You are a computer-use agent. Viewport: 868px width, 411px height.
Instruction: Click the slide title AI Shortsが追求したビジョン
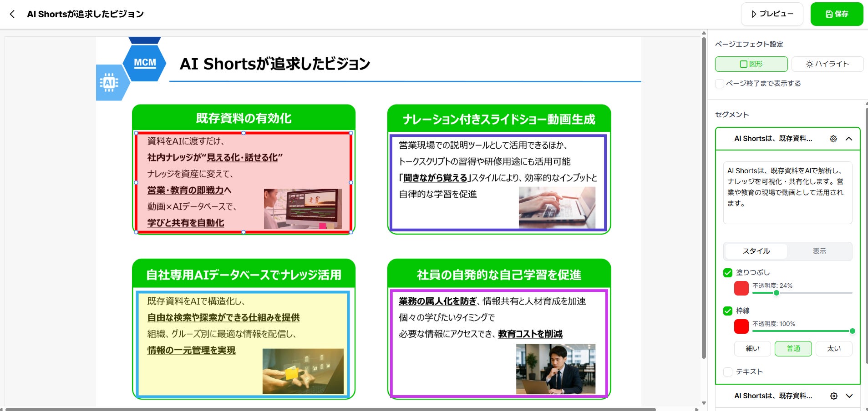[275, 64]
